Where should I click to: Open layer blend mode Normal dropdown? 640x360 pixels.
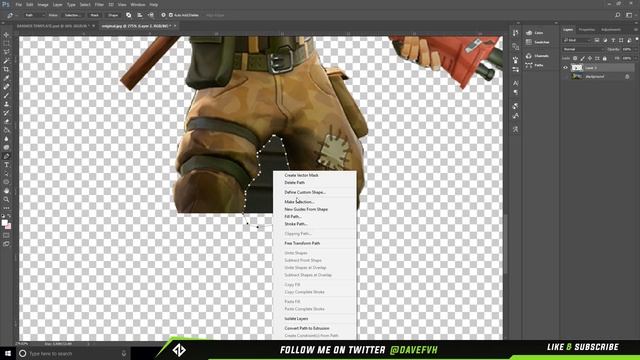coord(583,49)
